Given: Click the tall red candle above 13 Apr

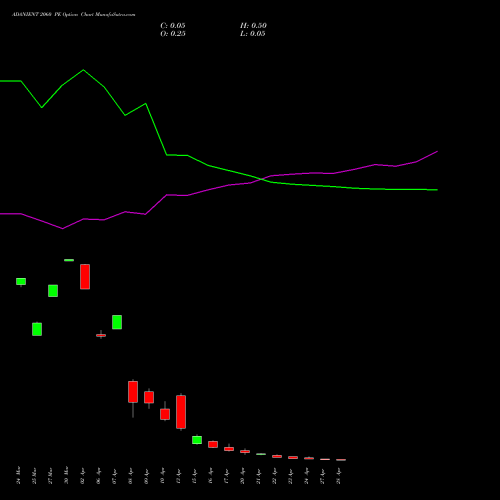Looking at the screenshot, I should coord(181,412).
